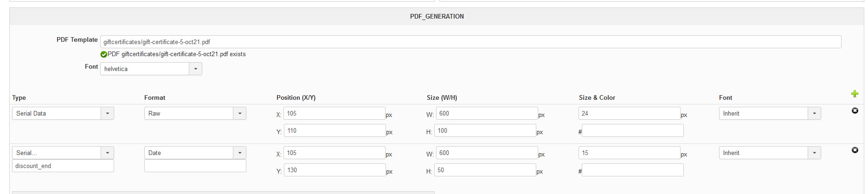Click empty field below Date format
868x194 pixels.
(195, 166)
